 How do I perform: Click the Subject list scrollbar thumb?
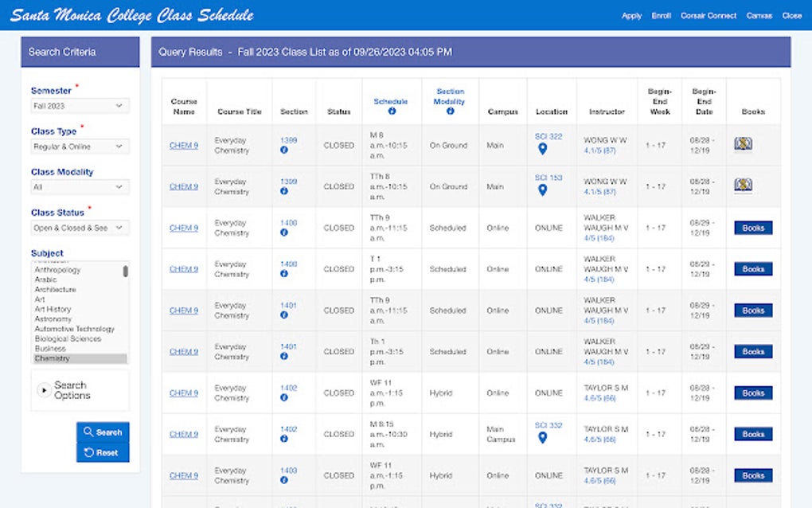coord(125,272)
